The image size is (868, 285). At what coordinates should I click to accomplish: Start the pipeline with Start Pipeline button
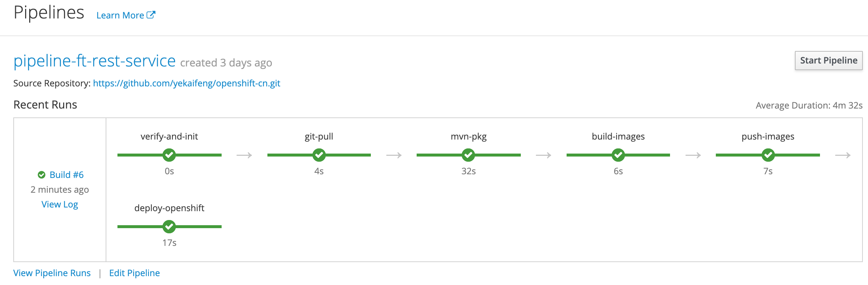tap(828, 61)
